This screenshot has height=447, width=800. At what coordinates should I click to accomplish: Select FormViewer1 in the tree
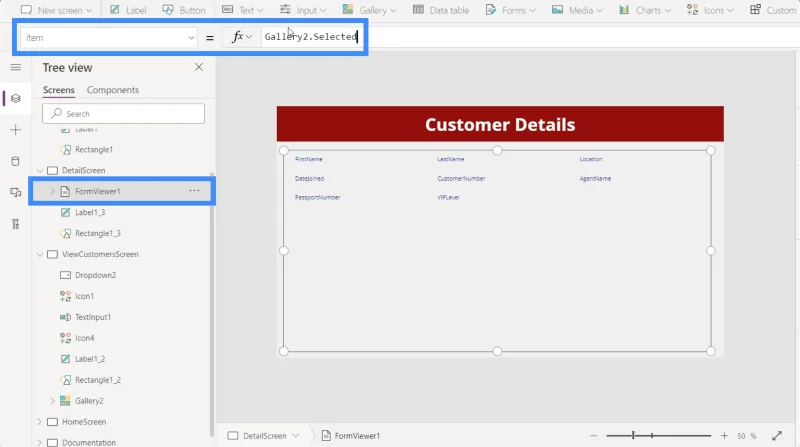click(x=97, y=191)
